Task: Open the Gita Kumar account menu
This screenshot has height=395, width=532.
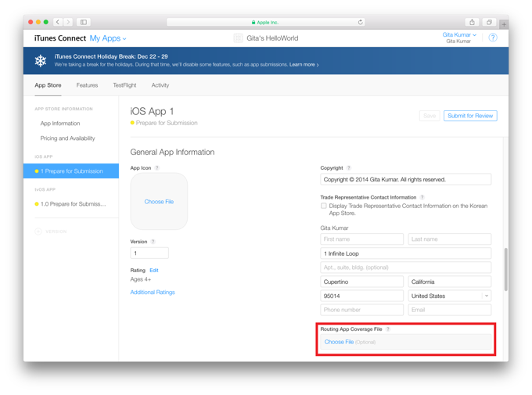Action: pos(459,34)
